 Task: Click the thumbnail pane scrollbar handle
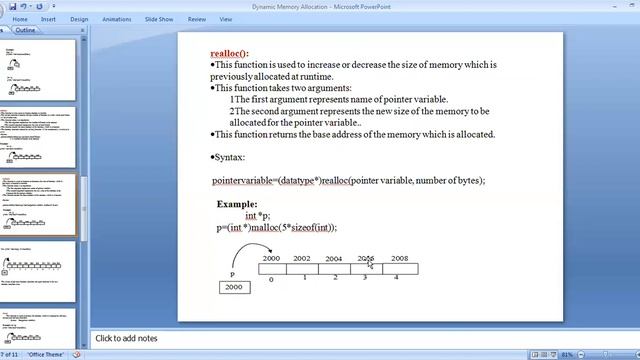(84, 209)
